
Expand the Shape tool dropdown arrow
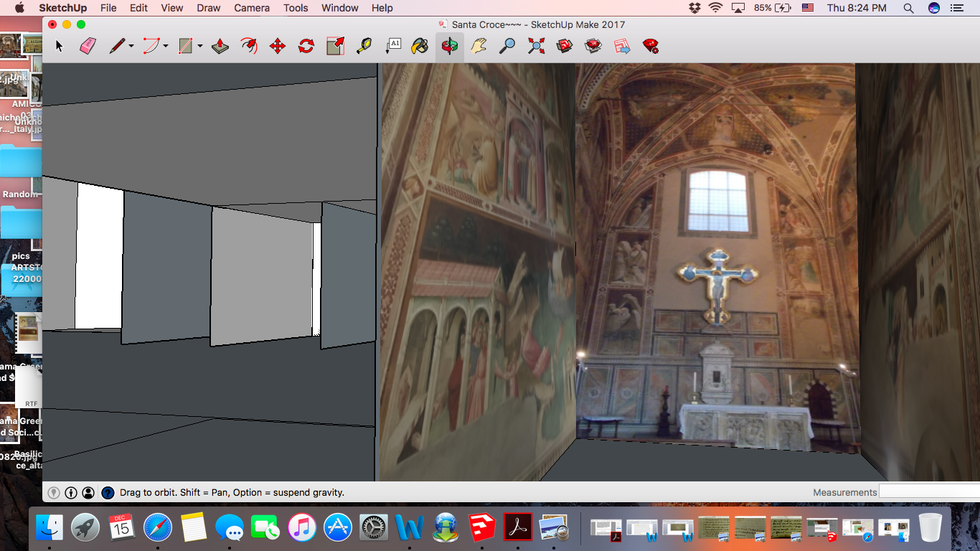[x=200, y=47]
